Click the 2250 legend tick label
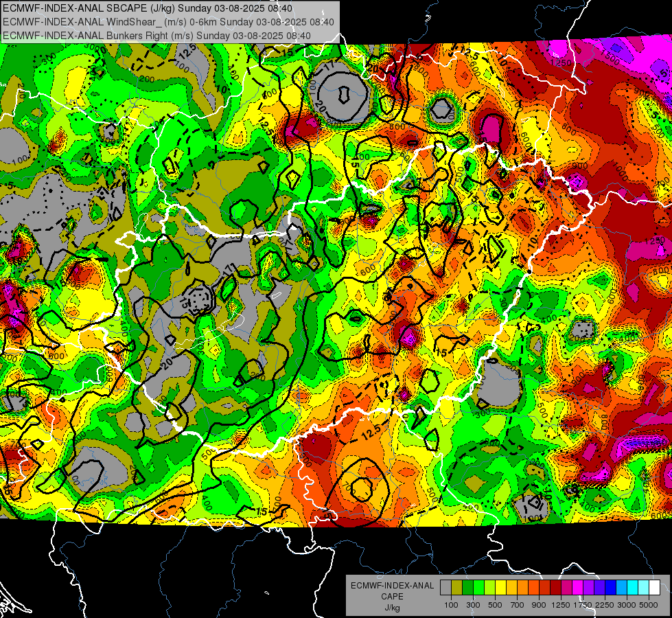Screen dimensions: 672x618 605,605
